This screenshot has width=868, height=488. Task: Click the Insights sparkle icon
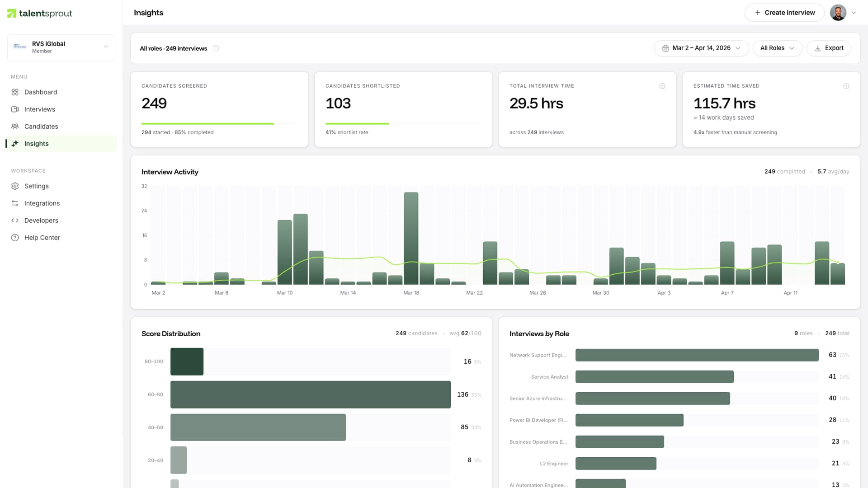[15, 143]
